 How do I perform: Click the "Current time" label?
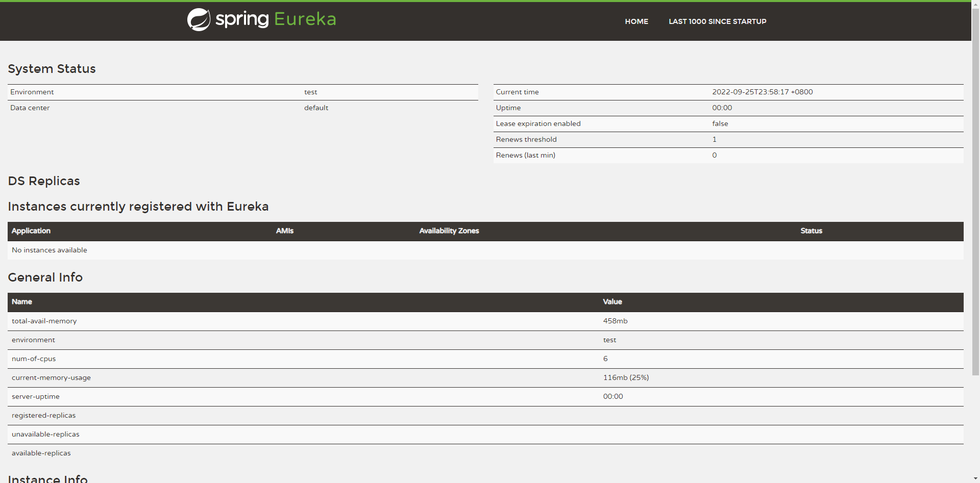(517, 92)
